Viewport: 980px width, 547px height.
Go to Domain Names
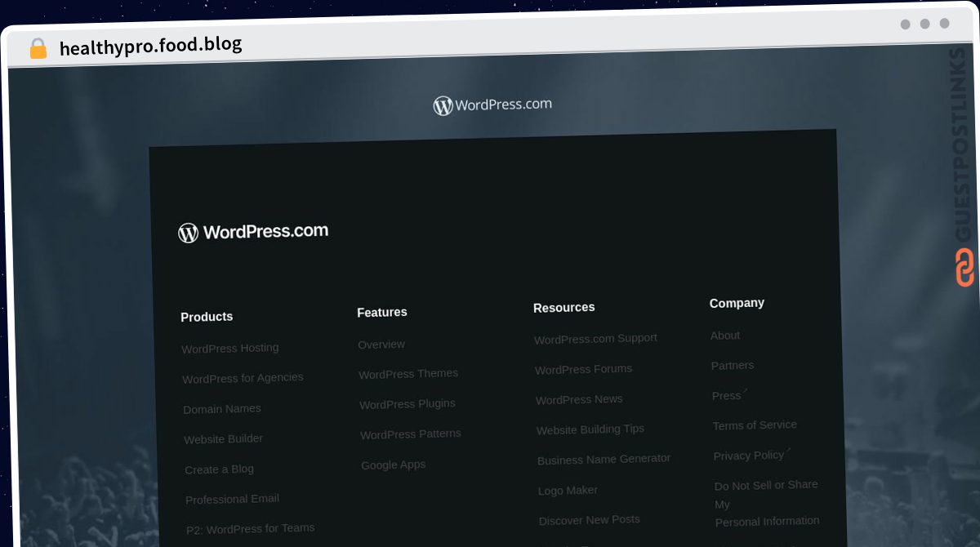tap(222, 409)
